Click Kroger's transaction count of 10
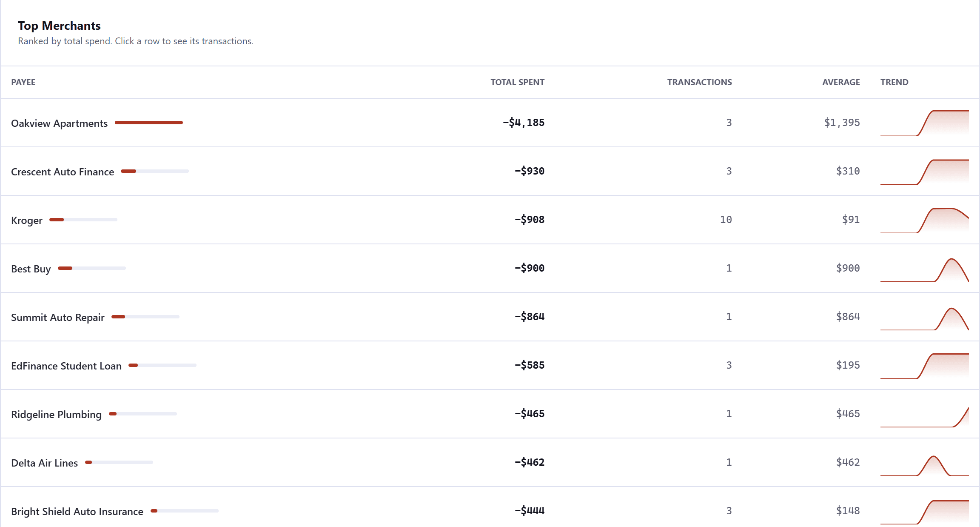Image resolution: width=980 pixels, height=527 pixels. coord(726,220)
